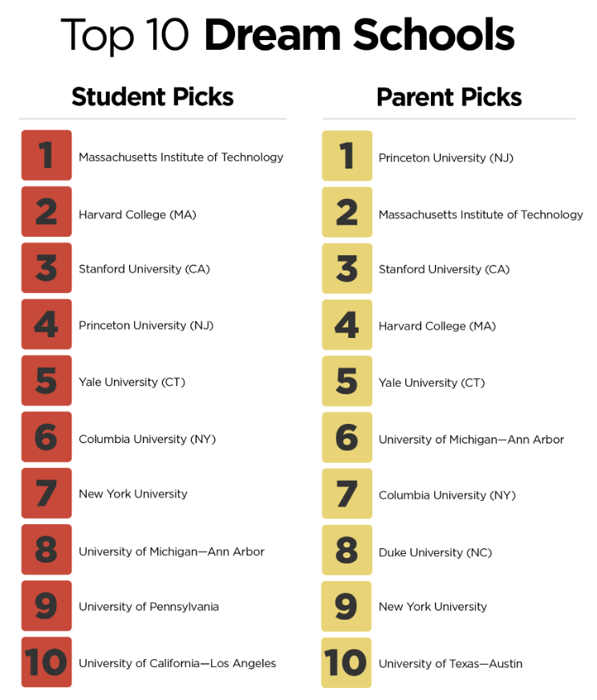Click the Top 10 Dream Schools title
Screen dimensions: 597x700
coord(288,35)
